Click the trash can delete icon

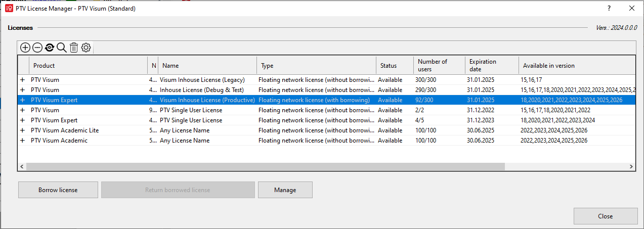74,48
